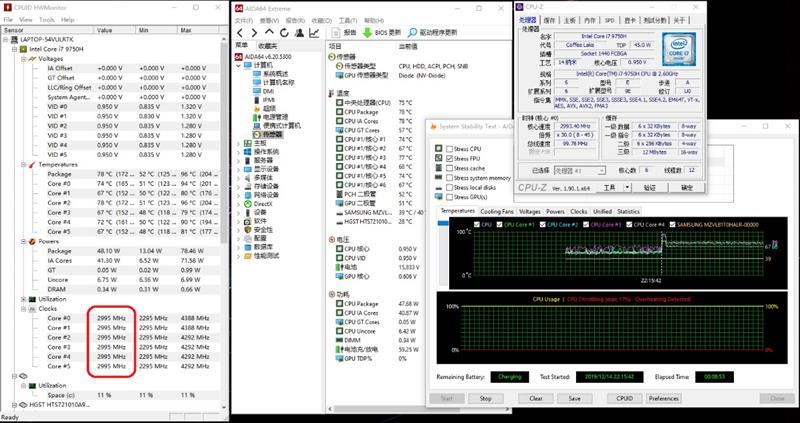Expand the Utilization node under Intel Core i7
Screen dimensions: 800x423
pyautogui.click(x=23, y=299)
